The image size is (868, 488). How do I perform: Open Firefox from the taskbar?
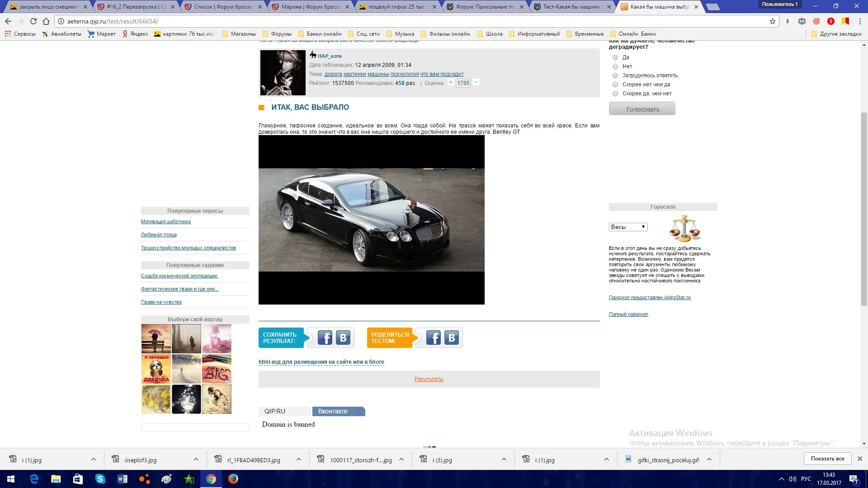(x=233, y=479)
